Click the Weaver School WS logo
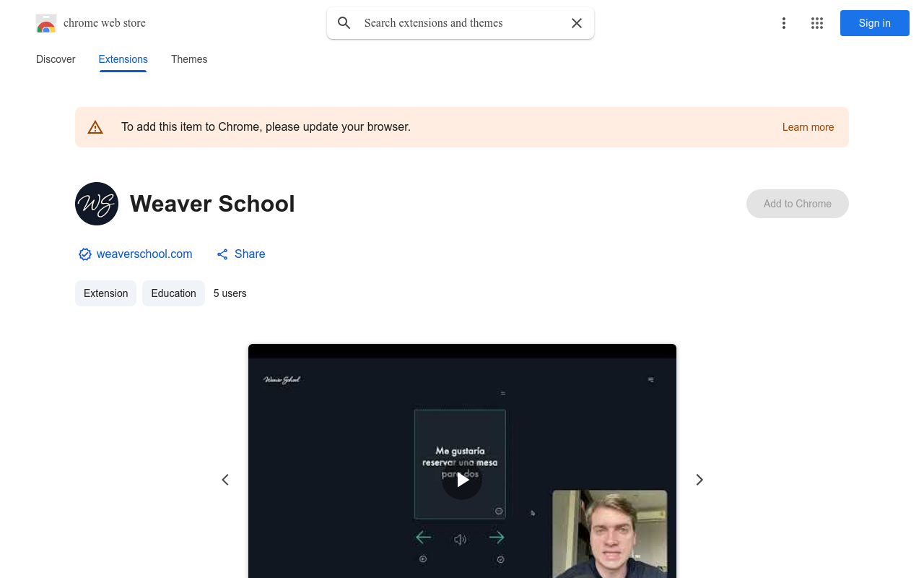 (97, 204)
